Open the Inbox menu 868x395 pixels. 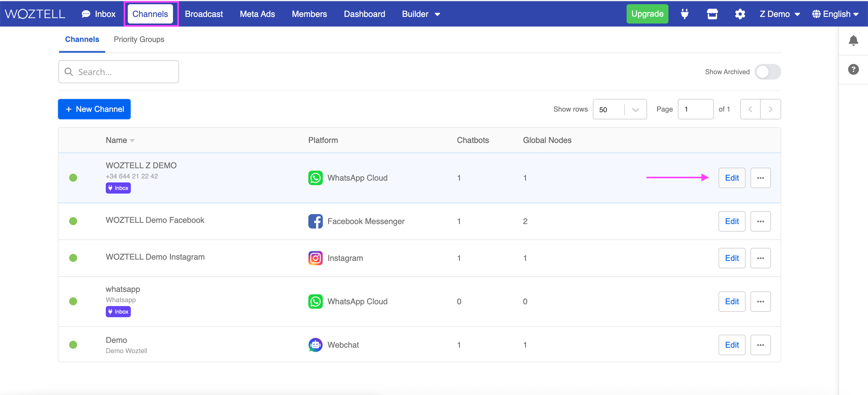[x=98, y=14]
